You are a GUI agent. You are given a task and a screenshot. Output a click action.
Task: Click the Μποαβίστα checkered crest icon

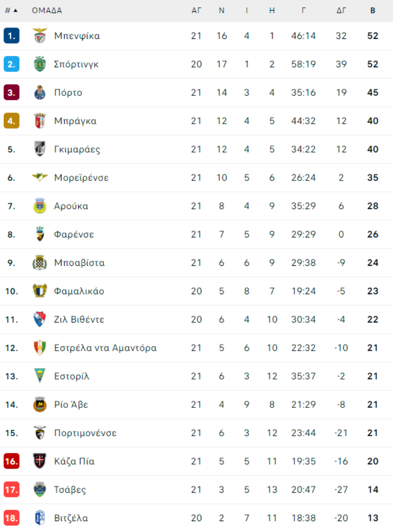pyautogui.click(x=40, y=263)
